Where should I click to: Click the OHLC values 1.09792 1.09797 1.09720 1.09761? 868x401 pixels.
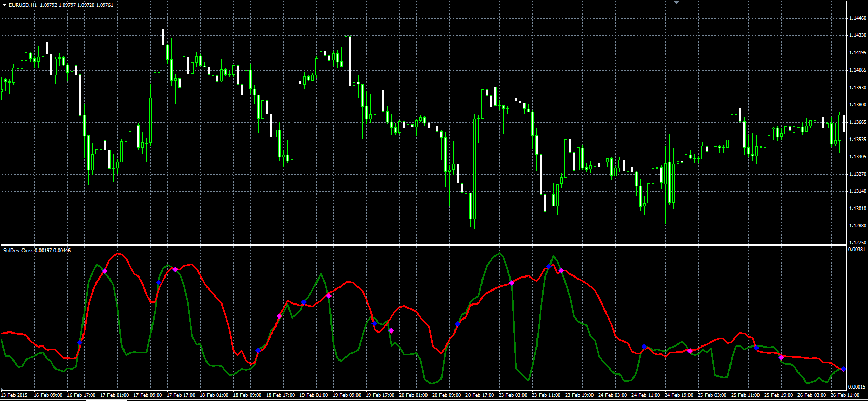(77, 5)
